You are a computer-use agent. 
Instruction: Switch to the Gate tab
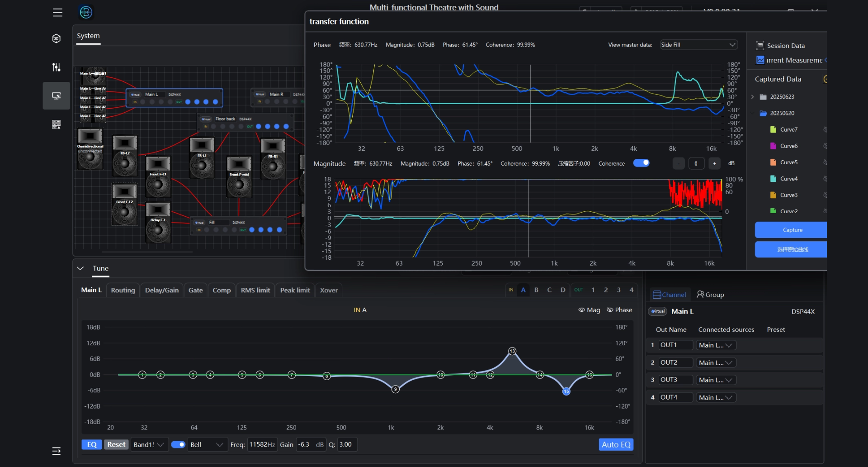195,290
